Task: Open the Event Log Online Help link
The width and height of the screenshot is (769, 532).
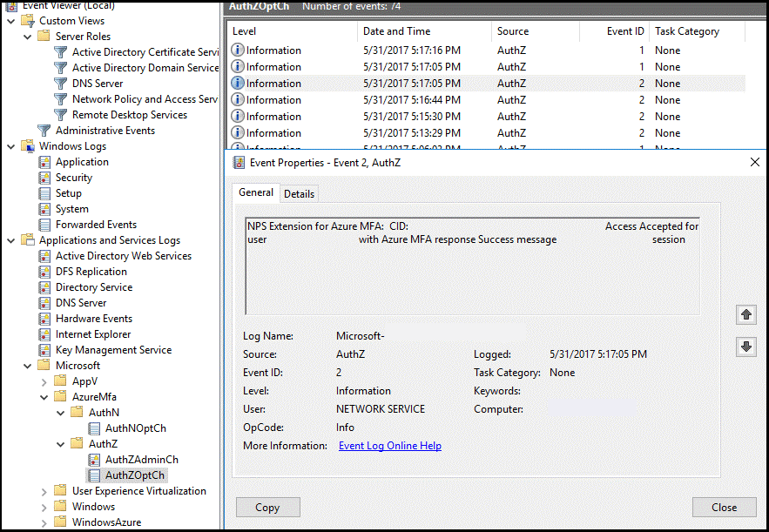Action: (390, 445)
